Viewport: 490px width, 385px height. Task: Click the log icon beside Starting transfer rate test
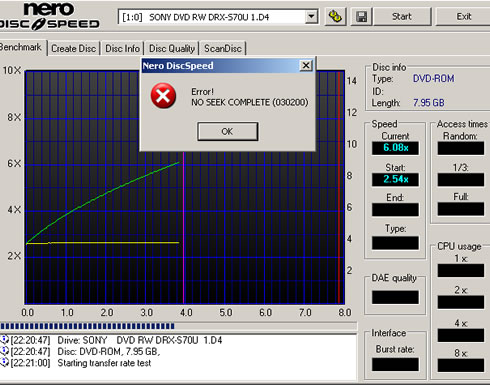pos(4,363)
